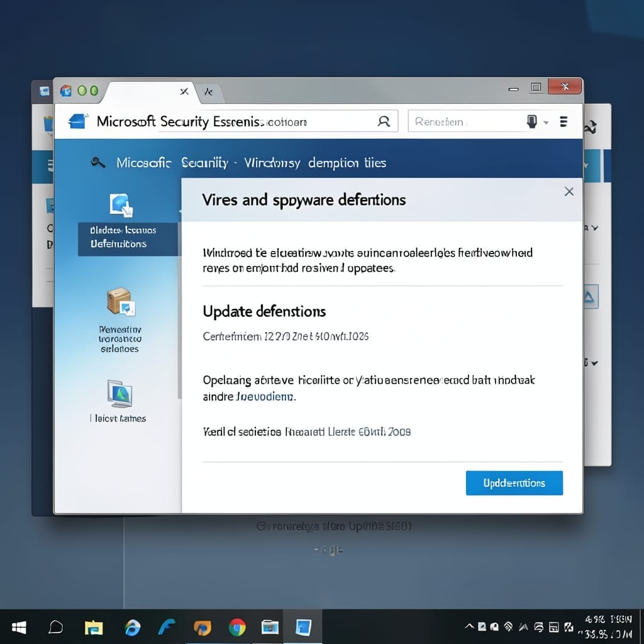Screen dimensions: 644x644
Task: Select Seaniity breadcrumb in blue header
Action: pos(204,163)
